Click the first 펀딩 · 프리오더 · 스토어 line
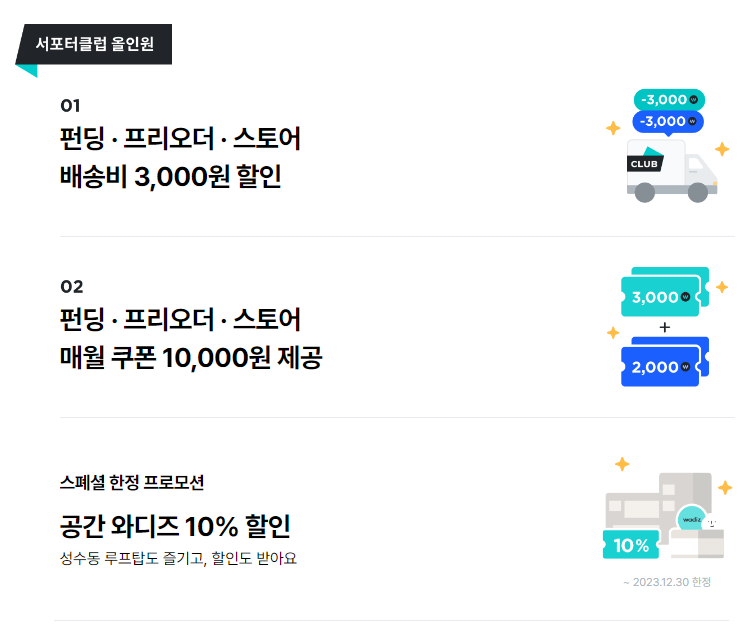Screen dimensions: 746x624 click(180, 139)
